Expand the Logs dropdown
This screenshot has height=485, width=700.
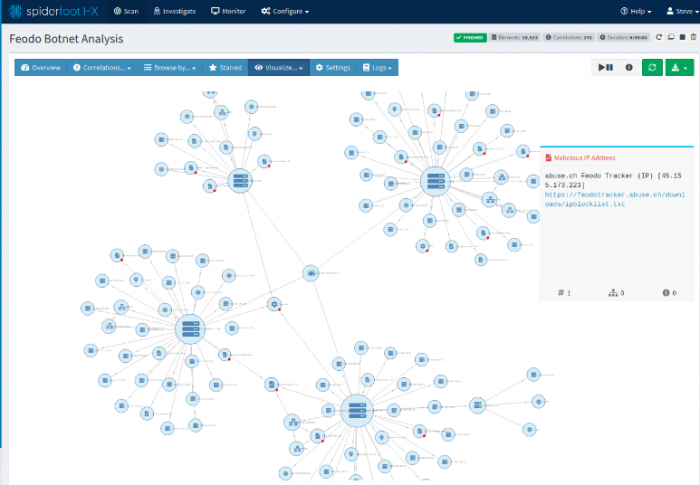tap(377, 67)
